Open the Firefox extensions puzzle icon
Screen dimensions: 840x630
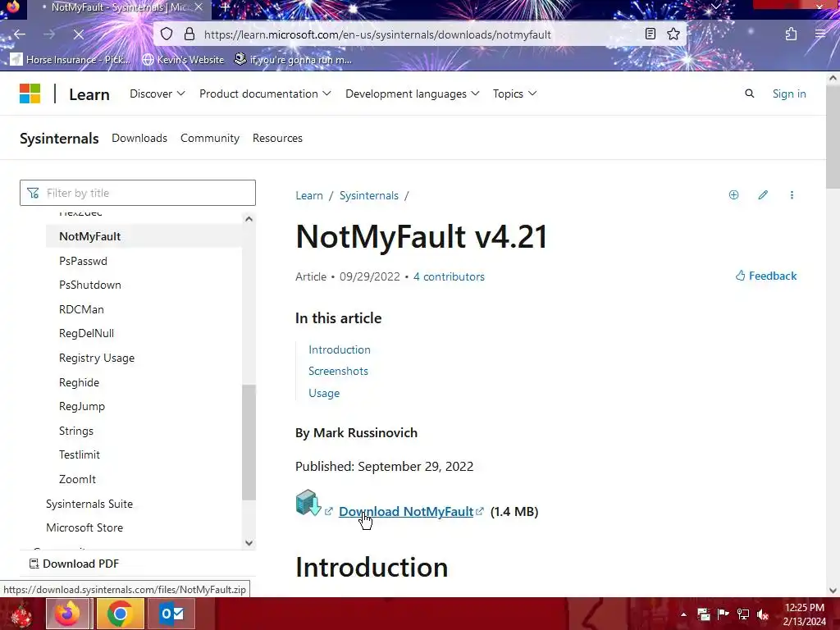coord(792,34)
